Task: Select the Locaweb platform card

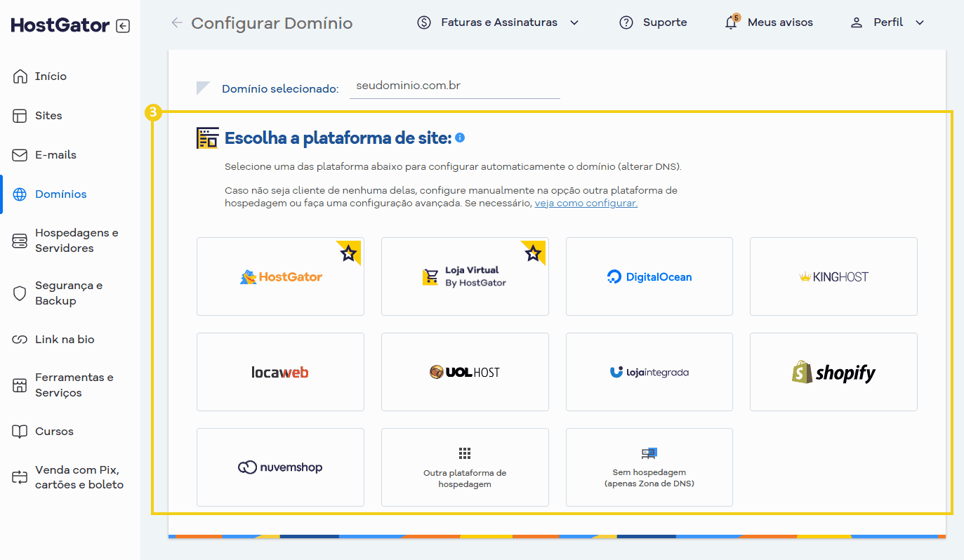Action: pyautogui.click(x=280, y=372)
